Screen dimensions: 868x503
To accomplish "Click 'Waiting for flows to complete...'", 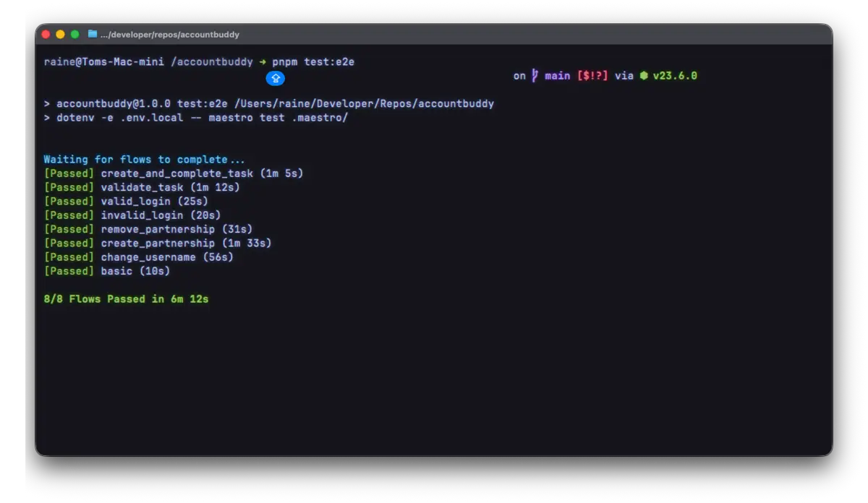I will point(145,160).
